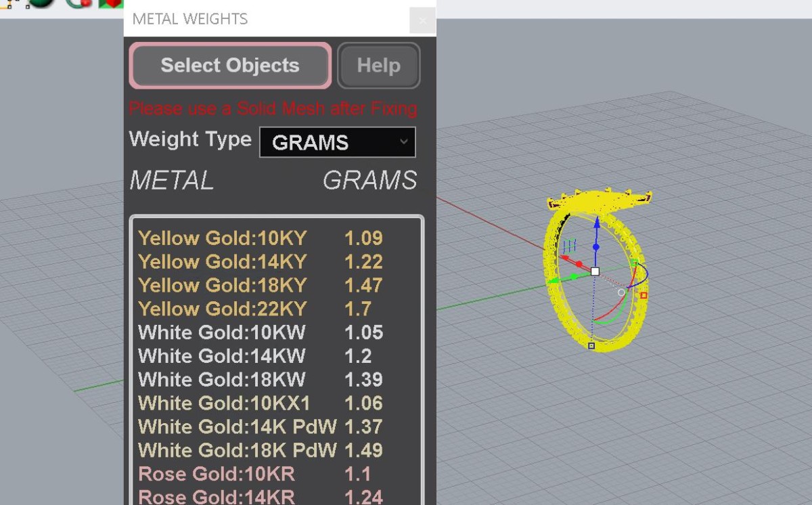Click the 1.39 gram weight value
Screen dimensions: 812x505
tap(363, 380)
